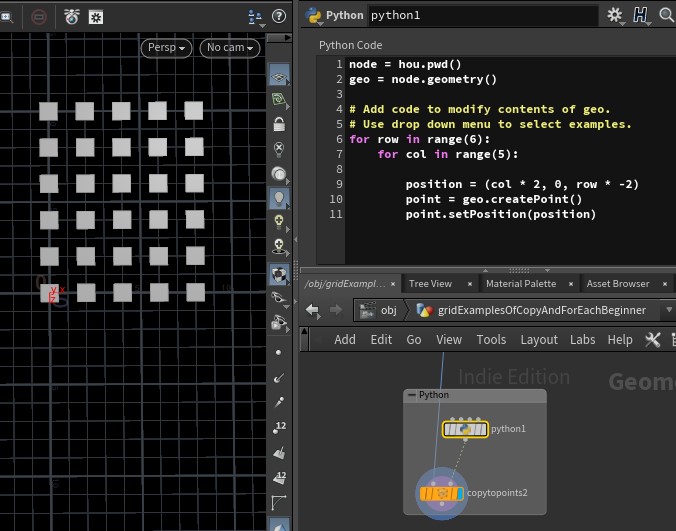Select the copytopoints2 node
The height and width of the screenshot is (531, 676).
tap(441, 493)
